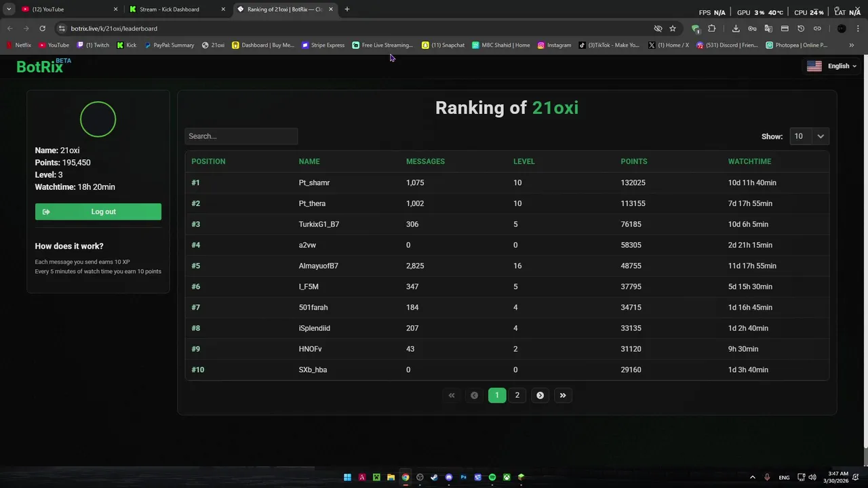Open Steam from taskbar

434,477
